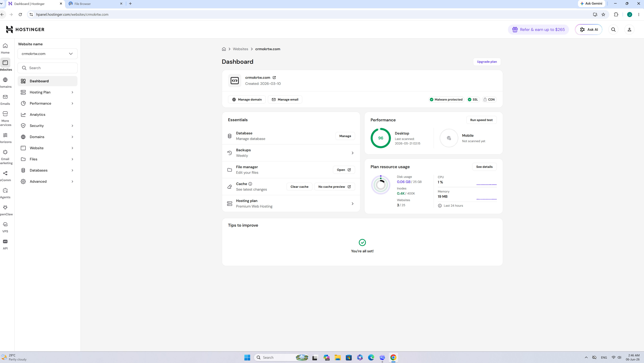Click home icon in breadcrumb

point(224,49)
